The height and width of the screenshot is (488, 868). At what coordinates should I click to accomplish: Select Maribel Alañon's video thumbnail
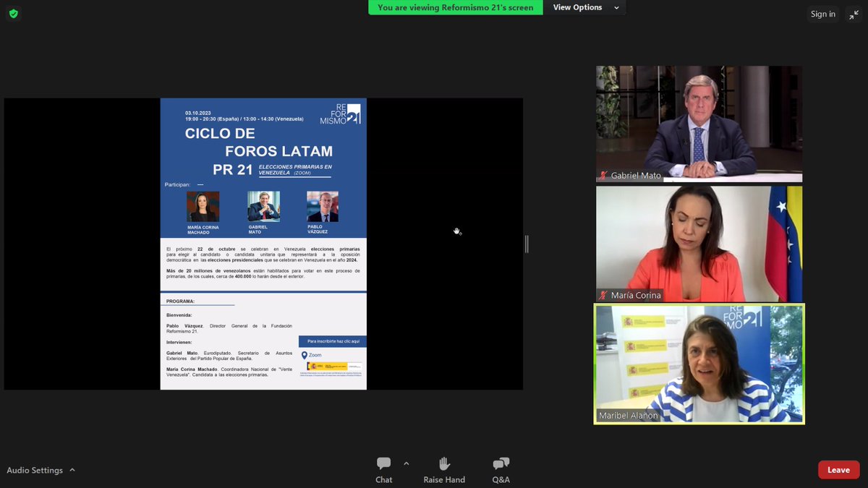pos(699,364)
